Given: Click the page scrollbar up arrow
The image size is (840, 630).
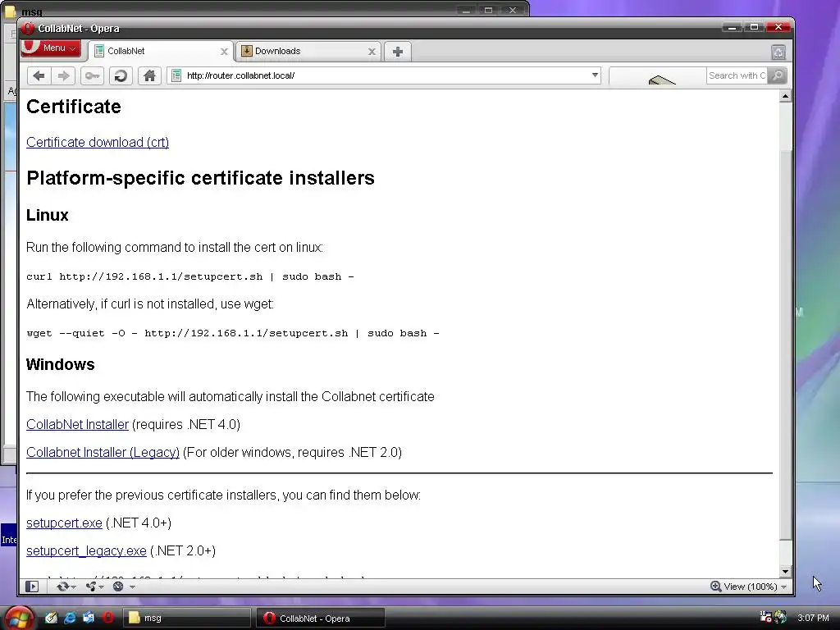Looking at the screenshot, I should tap(785, 97).
